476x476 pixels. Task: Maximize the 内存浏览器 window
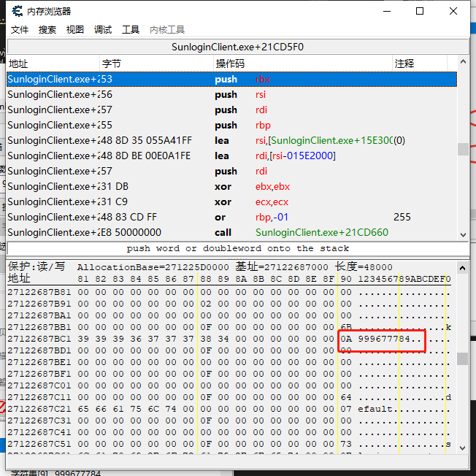[x=420, y=11]
